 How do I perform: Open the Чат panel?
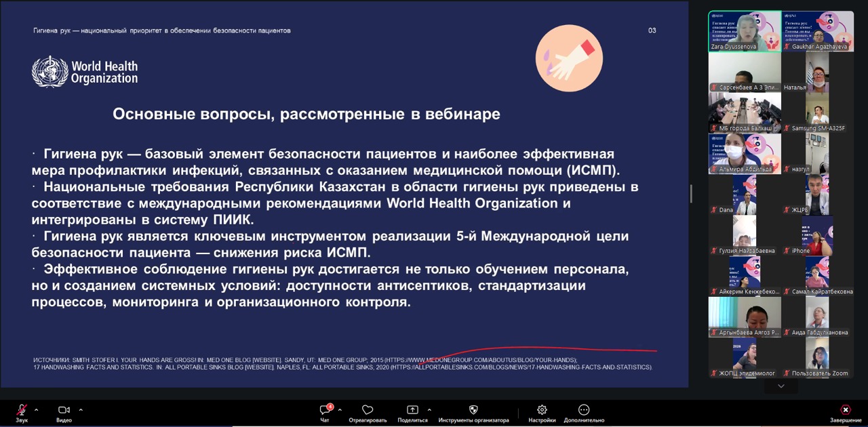point(325,410)
